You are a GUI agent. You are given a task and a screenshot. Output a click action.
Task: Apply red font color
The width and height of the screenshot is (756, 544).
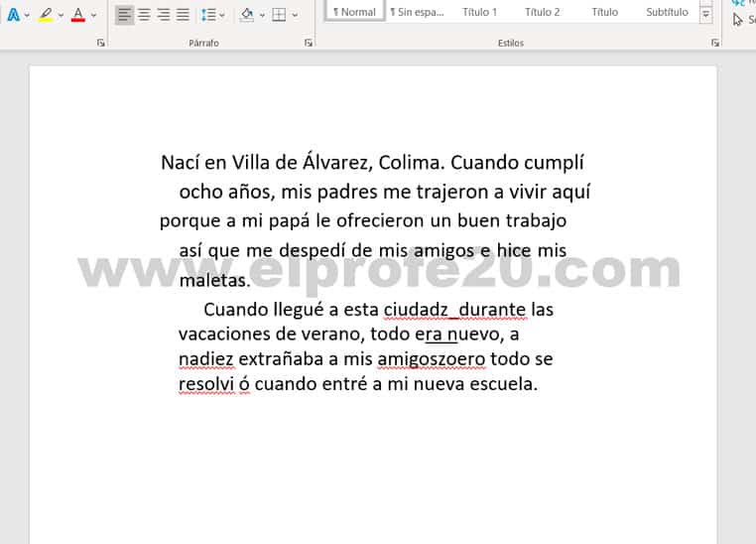[x=78, y=15]
